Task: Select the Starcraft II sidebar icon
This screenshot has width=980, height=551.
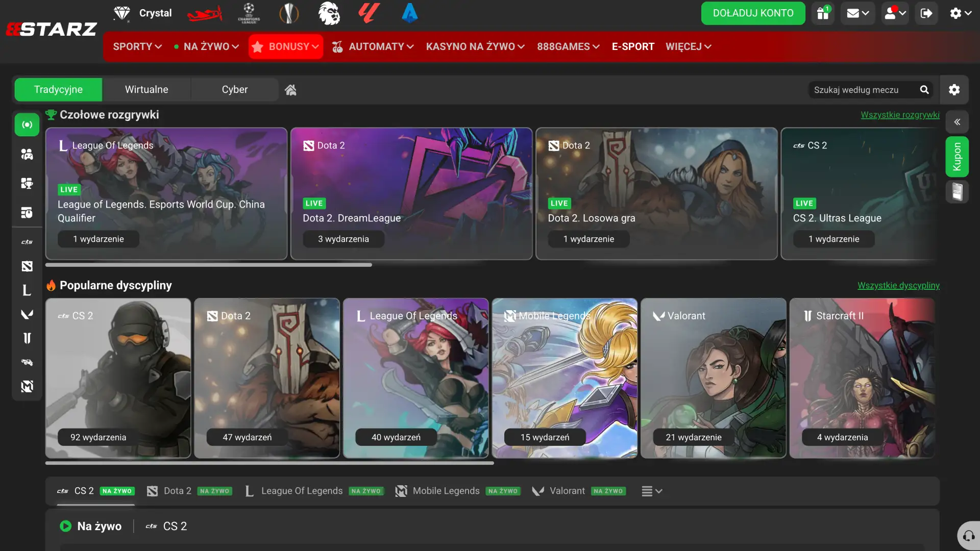Action: pos(27,338)
